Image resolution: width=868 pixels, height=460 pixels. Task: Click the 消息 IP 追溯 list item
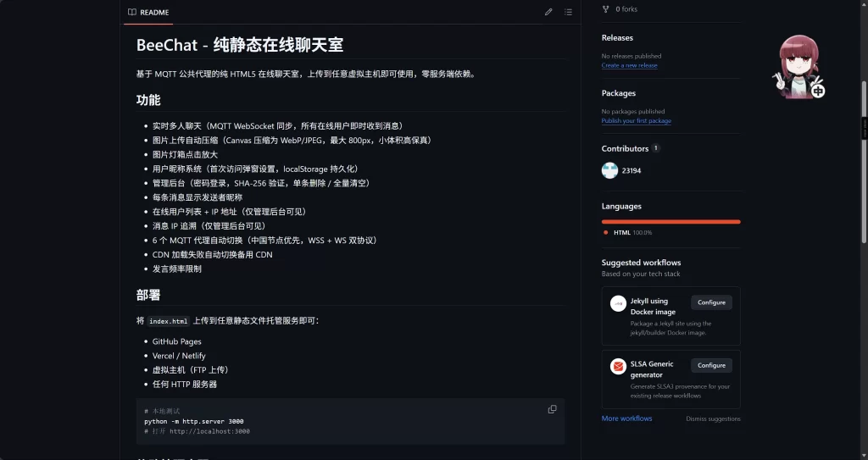[x=211, y=226]
